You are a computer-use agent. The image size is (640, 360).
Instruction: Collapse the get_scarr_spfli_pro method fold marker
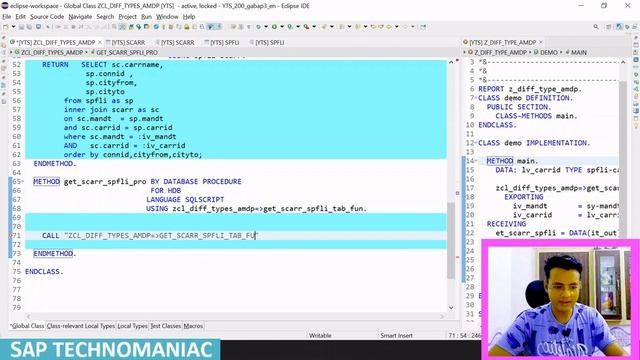click(23, 182)
